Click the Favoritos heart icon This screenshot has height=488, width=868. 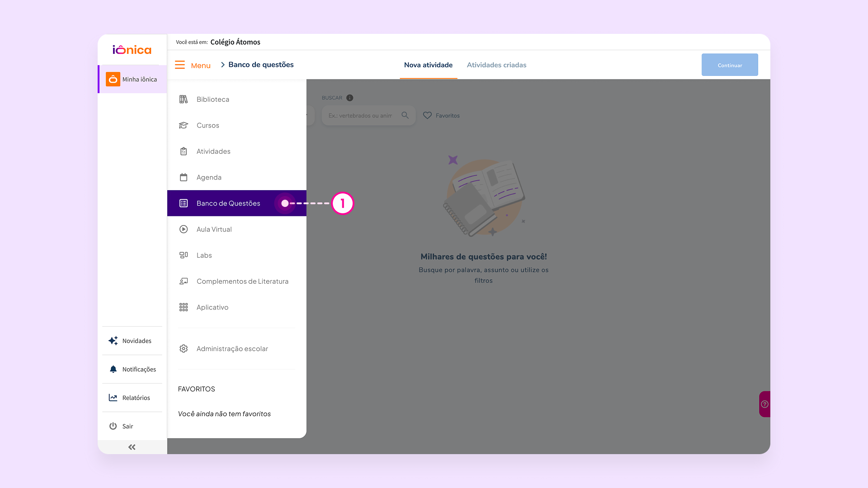coord(427,116)
